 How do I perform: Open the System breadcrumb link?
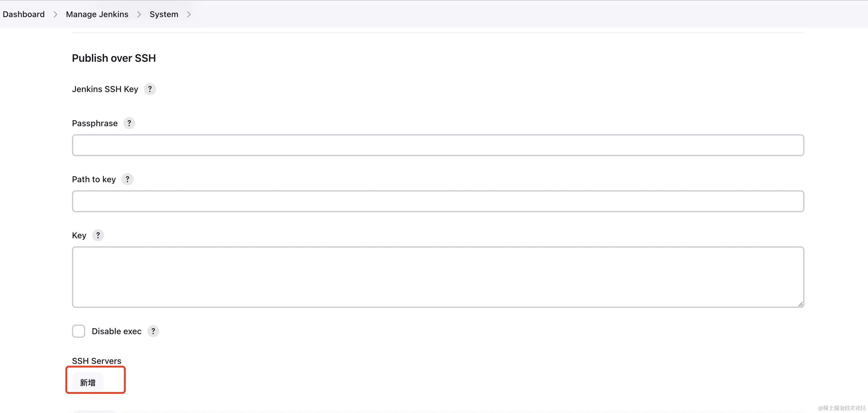tap(164, 14)
